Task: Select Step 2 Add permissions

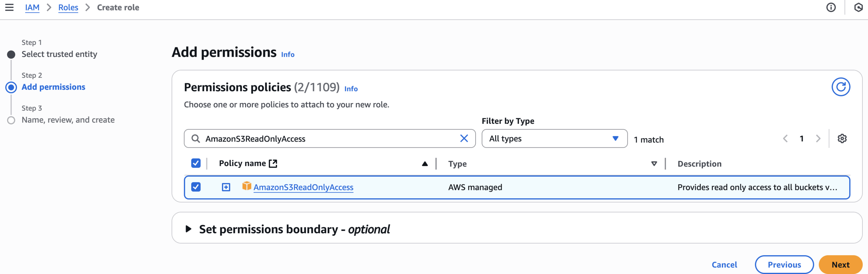Action: click(53, 87)
